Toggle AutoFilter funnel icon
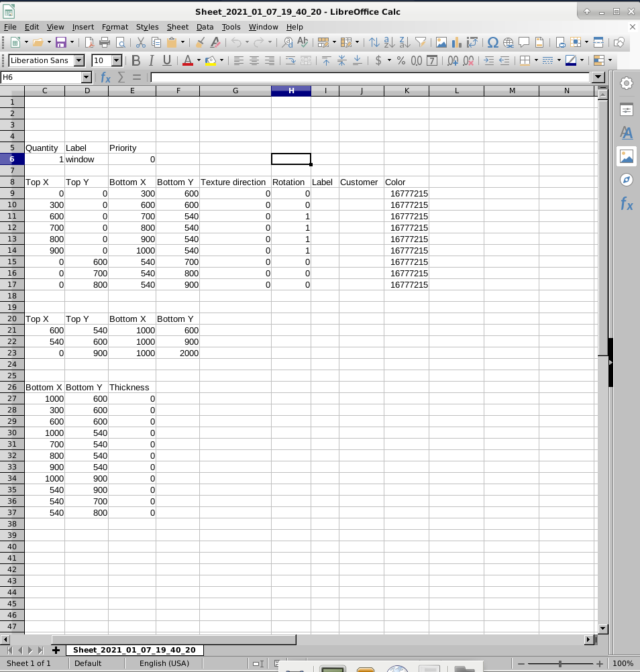This screenshot has width=640, height=672. [x=421, y=42]
